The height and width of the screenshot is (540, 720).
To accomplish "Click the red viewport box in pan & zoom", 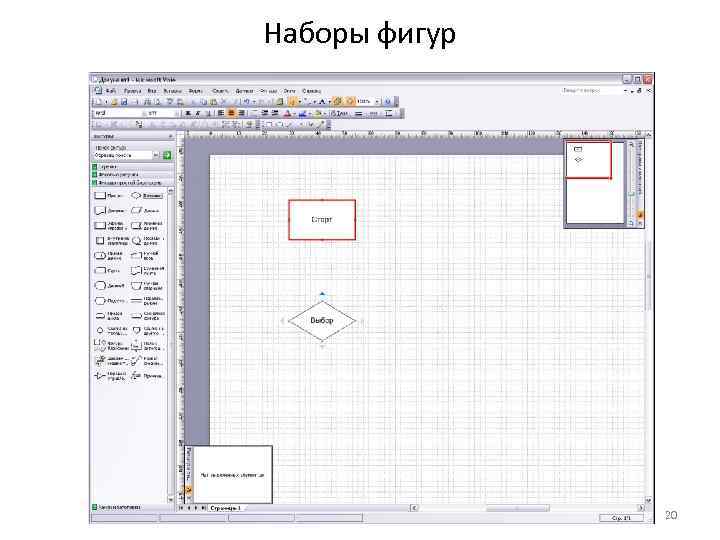I will click(589, 159).
